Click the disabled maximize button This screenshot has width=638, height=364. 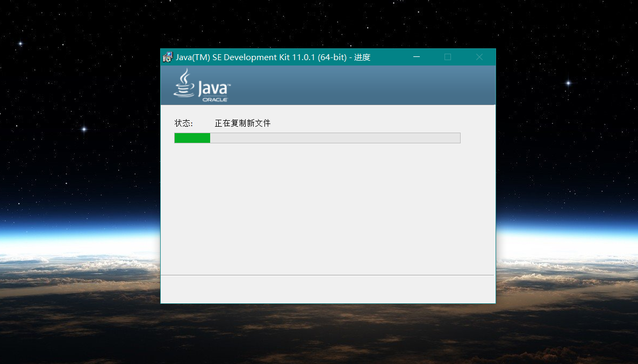tap(448, 56)
